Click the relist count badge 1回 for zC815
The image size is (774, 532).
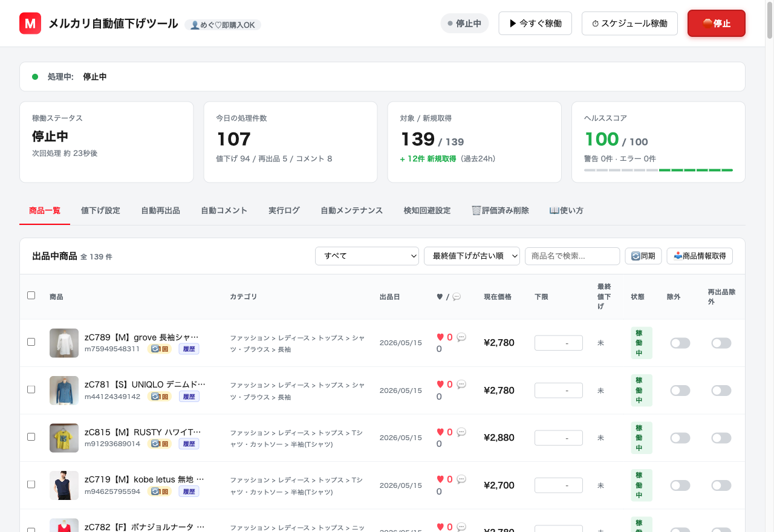(160, 444)
